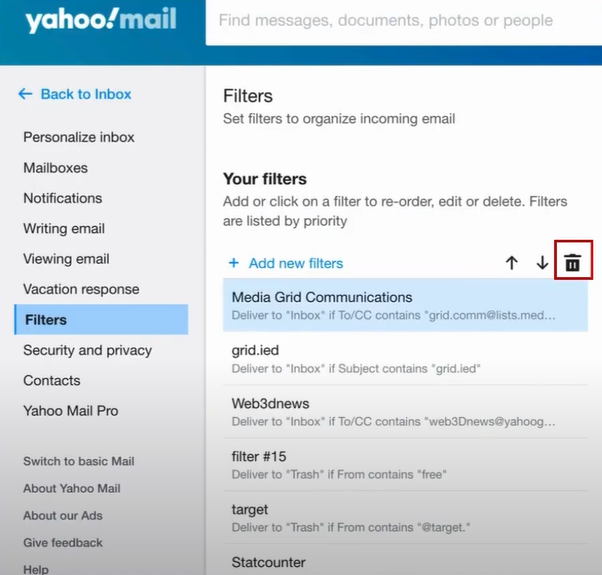This screenshot has height=575, width=602.
Task: Click the Yahoo Mail logo
Action: point(101,20)
